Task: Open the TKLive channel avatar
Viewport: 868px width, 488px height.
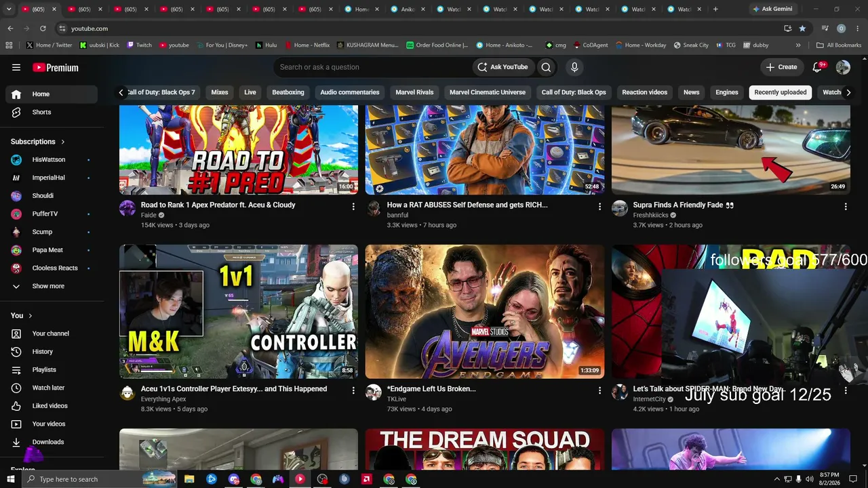Action: coord(374,392)
